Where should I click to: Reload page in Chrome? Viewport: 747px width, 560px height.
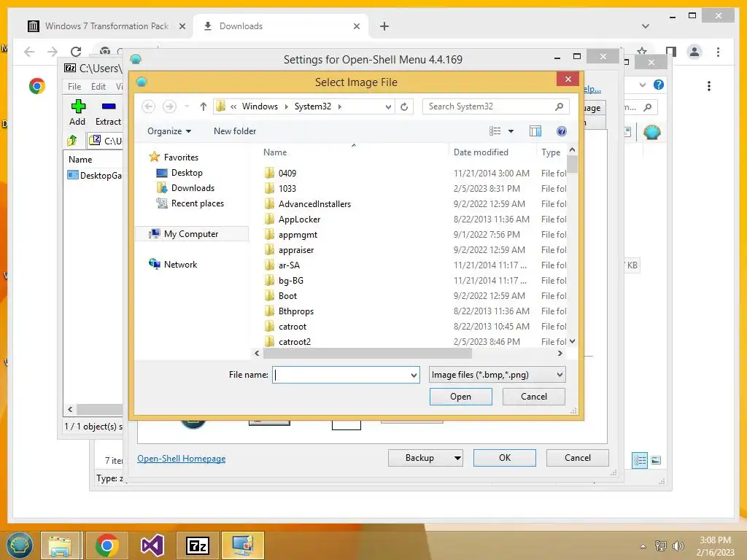click(76, 52)
